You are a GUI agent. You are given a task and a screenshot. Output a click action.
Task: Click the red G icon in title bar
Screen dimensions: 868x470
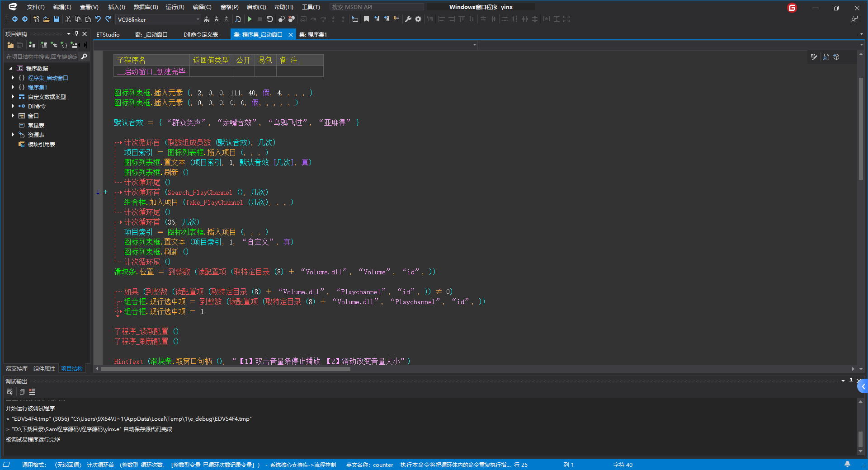[x=792, y=7]
